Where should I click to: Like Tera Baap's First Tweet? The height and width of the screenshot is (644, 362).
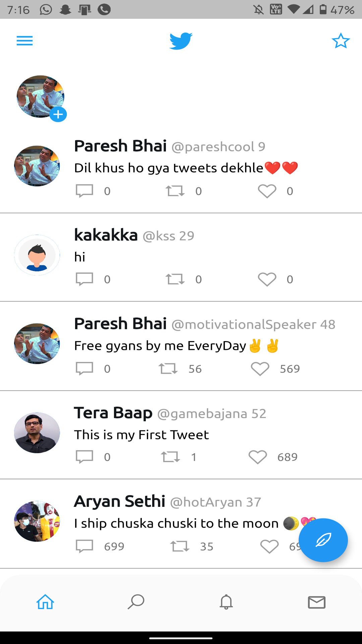257,457
